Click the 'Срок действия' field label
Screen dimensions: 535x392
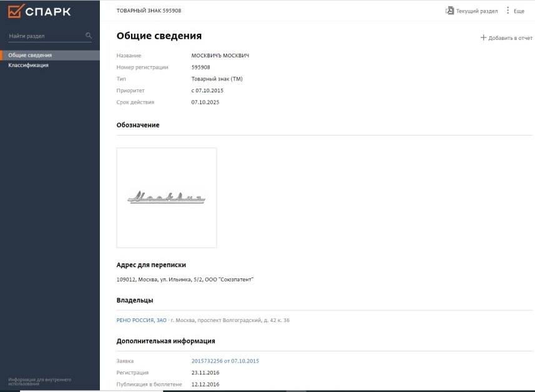[x=135, y=102]
